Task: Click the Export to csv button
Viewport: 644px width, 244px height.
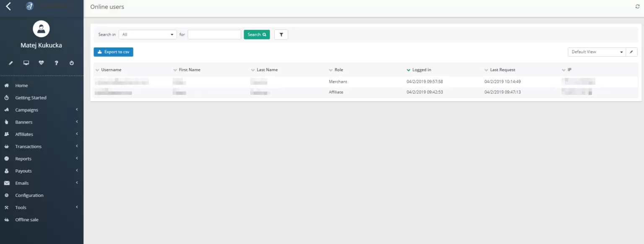Action: pyautogui.click(x=113, y=52)
